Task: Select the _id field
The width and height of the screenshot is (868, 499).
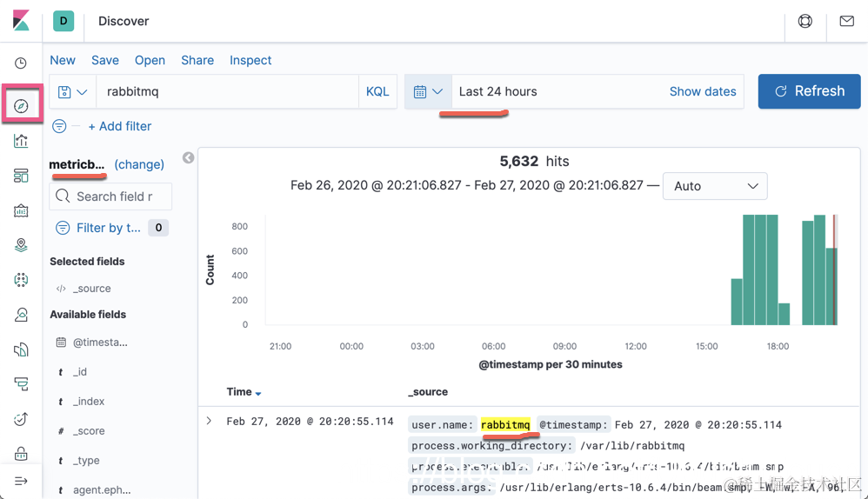Action: (80, 372)
